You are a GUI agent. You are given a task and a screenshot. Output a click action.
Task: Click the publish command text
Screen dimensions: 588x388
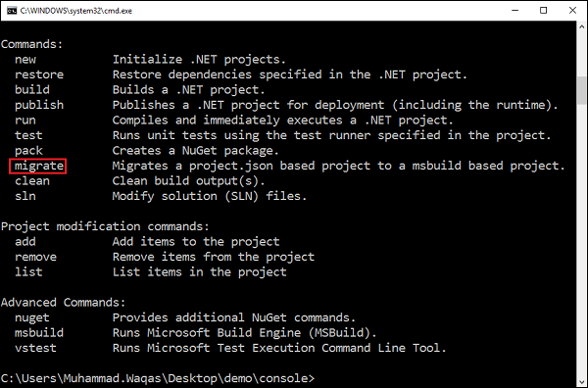pyautogui.click(x=39, y=106)
